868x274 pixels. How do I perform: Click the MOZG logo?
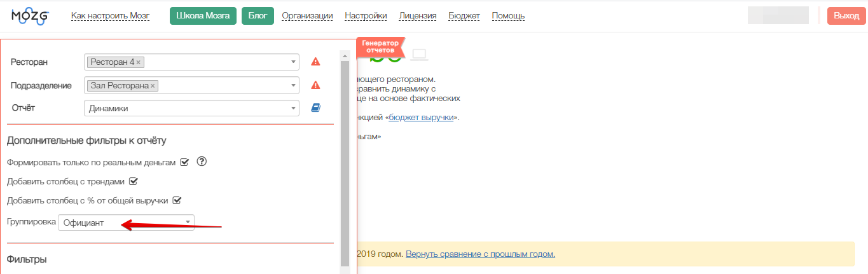pyautogui.click(x=30, y=16)
